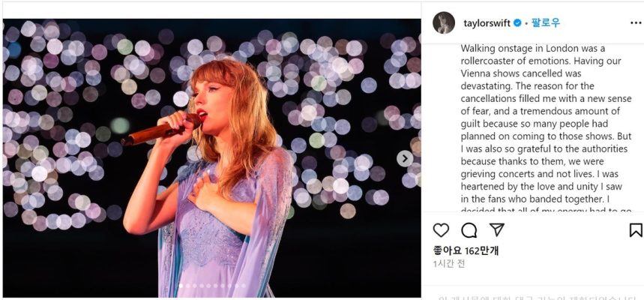Screen dimensions: 644x300
Task: Open comments via the speech bubble icon
Action: pos(469,230)
